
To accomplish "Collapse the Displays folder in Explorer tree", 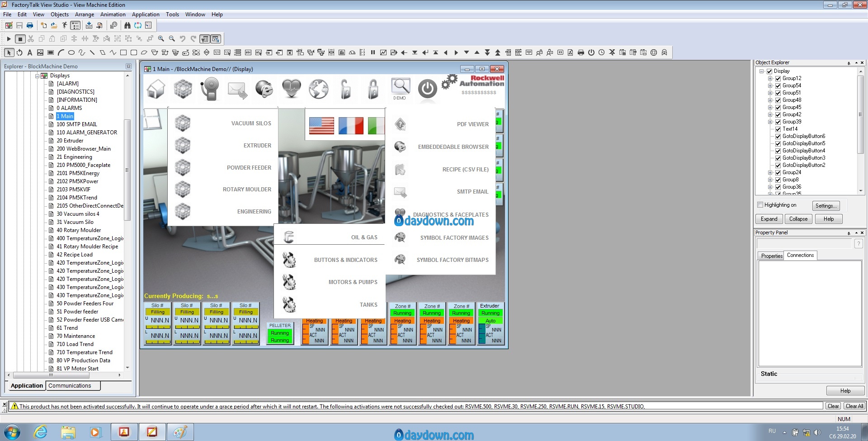I will point(38,76).
